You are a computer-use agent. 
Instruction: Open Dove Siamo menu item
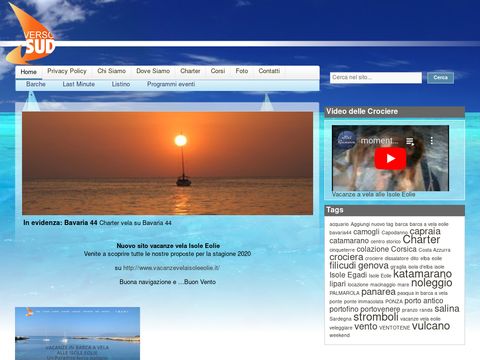coord(153,71)
